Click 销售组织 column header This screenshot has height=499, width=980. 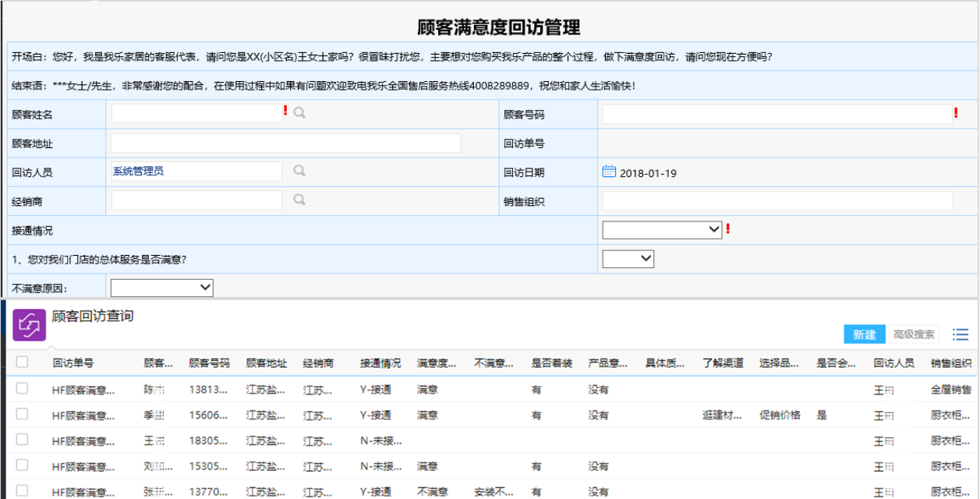pos(951,363)
